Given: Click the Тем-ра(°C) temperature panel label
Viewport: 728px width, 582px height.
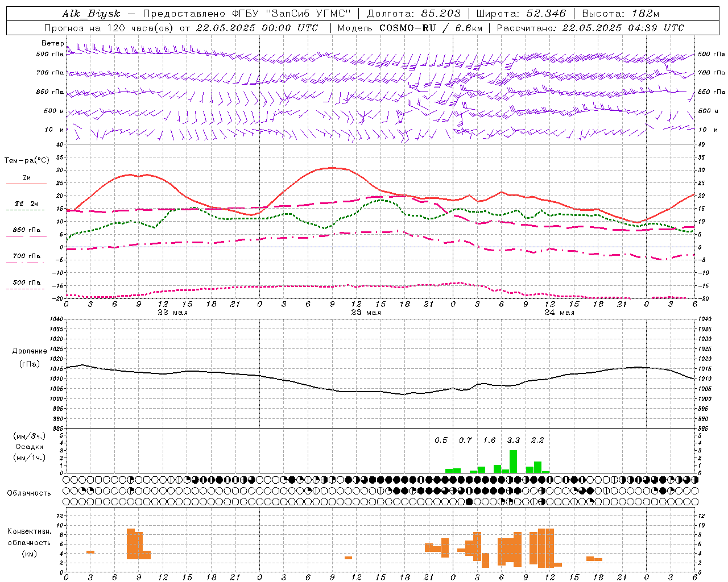Looking at the screenshot, I should pyautogui.click(x=27, y=161).
